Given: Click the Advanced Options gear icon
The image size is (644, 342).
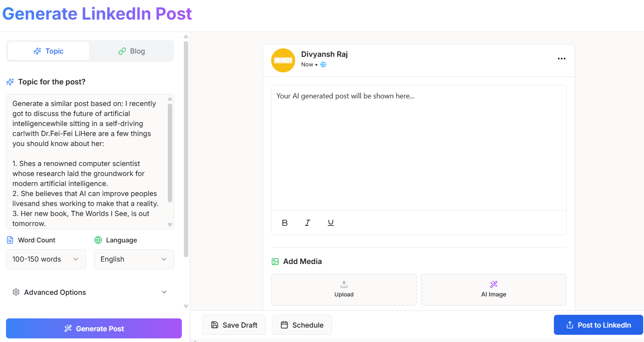Looking at the screenshot, I should click(16, 292).
